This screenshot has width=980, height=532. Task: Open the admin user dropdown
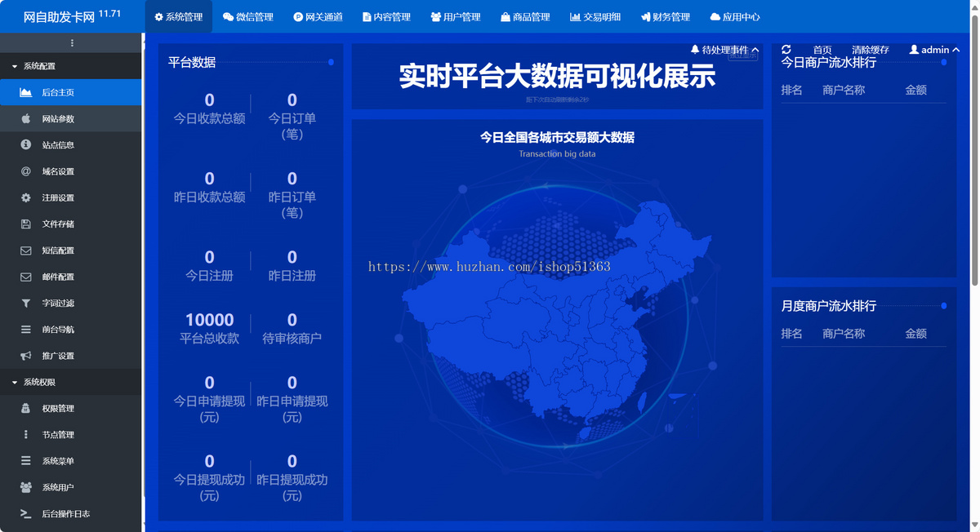(x=933, y=50)
